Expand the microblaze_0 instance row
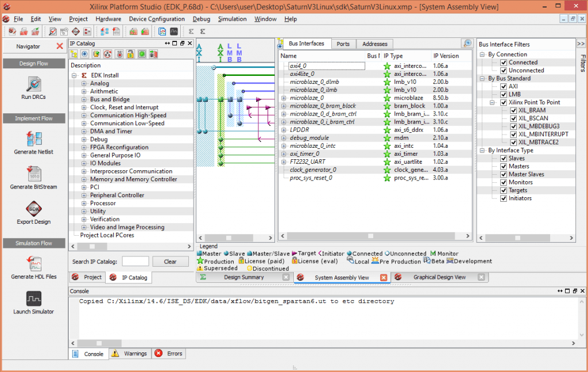This screenshot has height=372, width=588. coord(284,98)
